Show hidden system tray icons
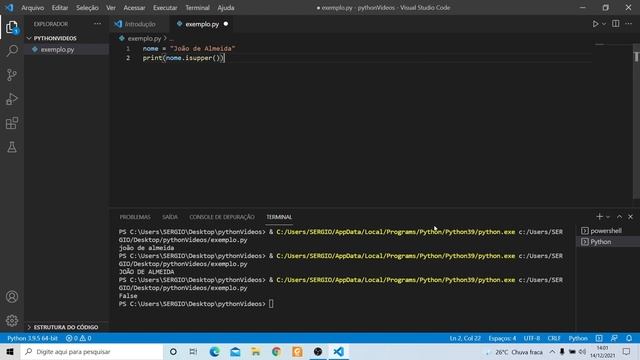 552,352
